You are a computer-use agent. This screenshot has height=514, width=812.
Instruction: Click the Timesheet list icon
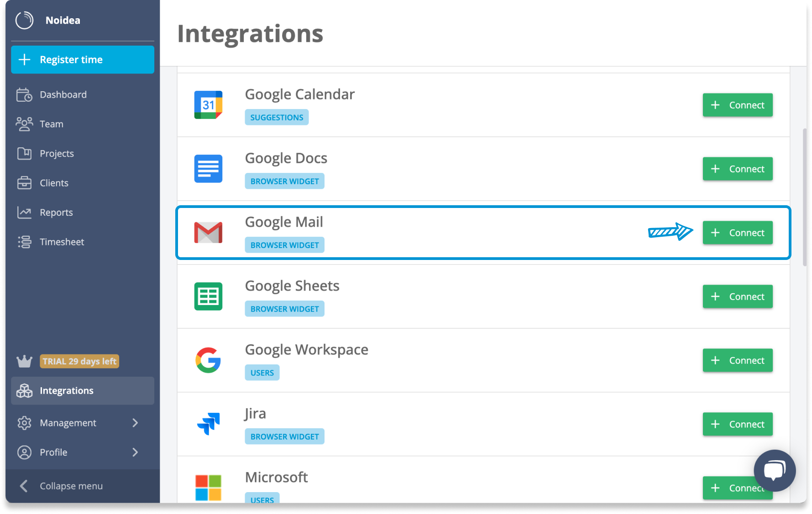(x=24, y=242)
